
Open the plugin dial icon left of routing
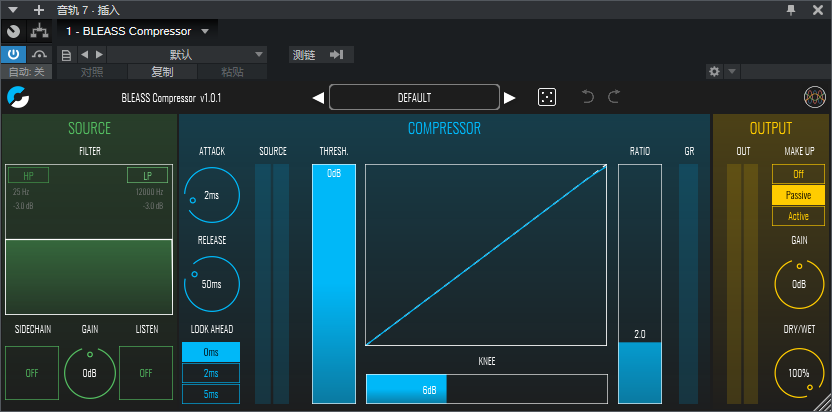[13, 31]
